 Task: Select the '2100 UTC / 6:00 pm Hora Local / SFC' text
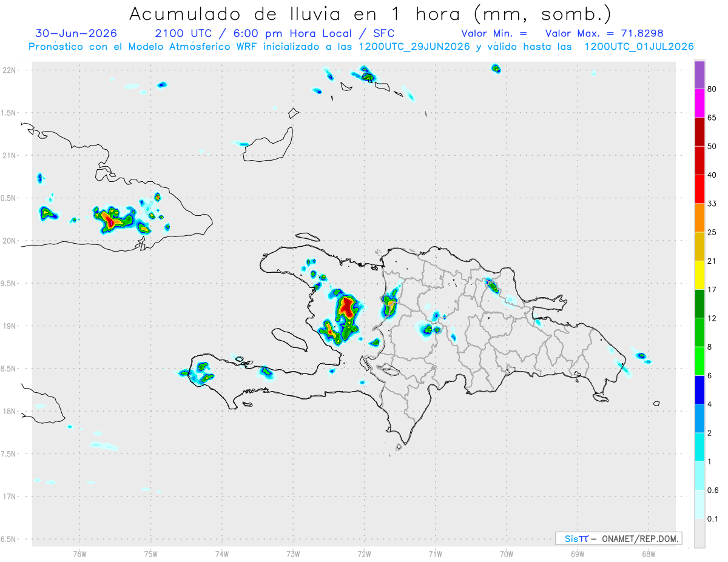275,33
